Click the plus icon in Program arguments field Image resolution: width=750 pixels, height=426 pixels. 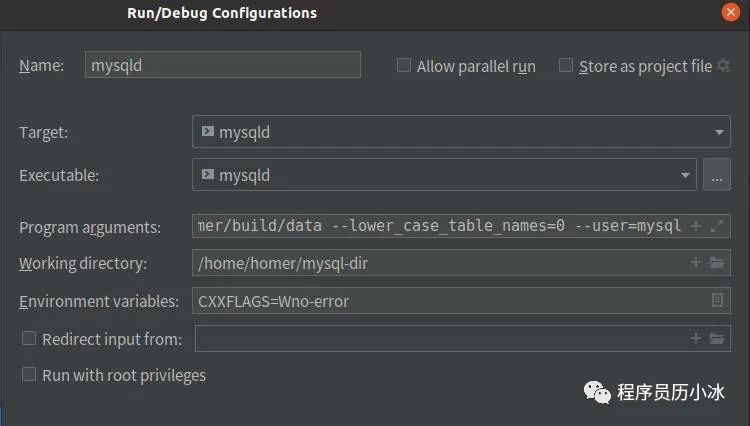[696, 226]
